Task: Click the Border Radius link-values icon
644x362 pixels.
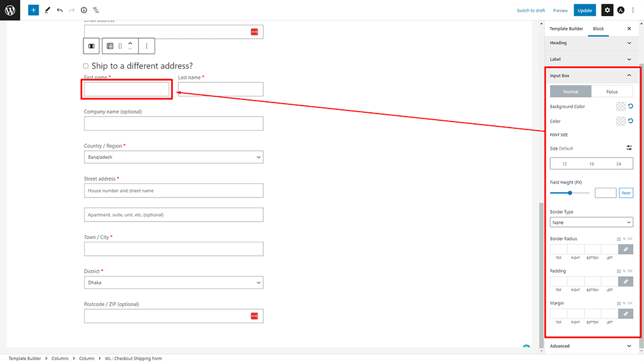Action: (x=626, y=249)
